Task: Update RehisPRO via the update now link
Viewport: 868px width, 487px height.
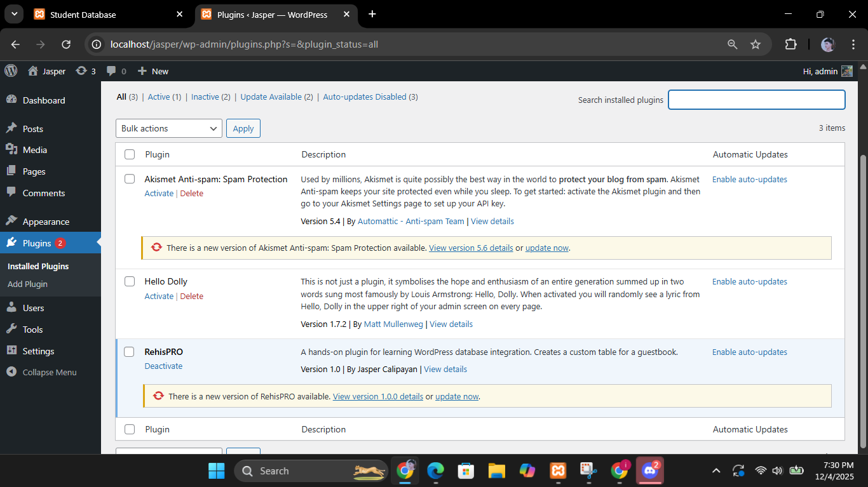Action: (456, 396)
